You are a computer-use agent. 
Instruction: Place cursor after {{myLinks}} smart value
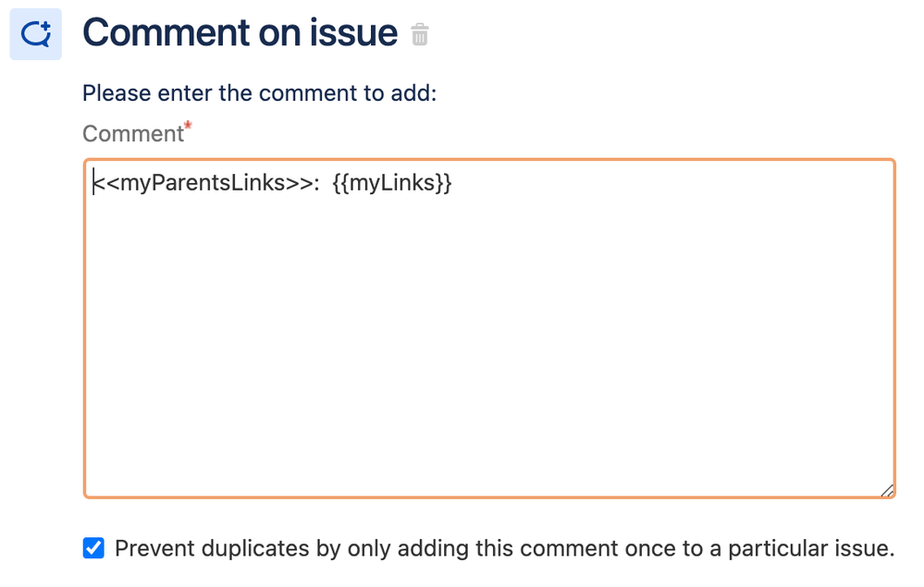tap(452, 183)
